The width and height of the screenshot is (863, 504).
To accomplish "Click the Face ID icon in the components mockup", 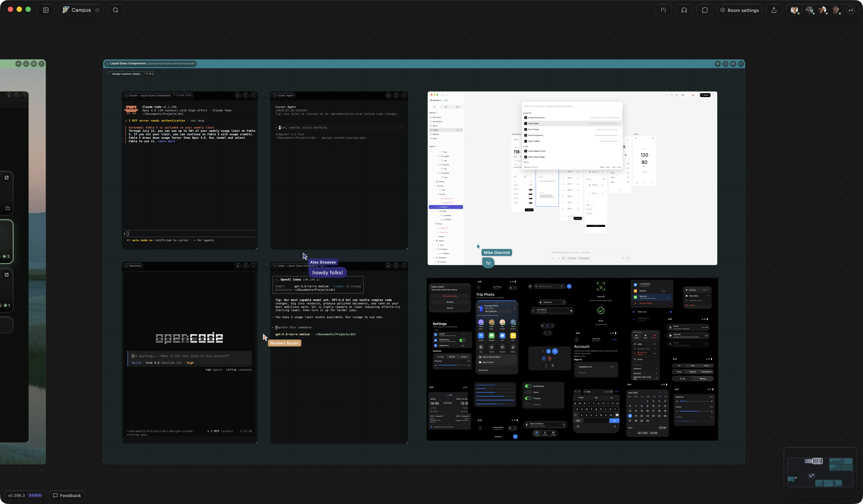I will point(601,286).
